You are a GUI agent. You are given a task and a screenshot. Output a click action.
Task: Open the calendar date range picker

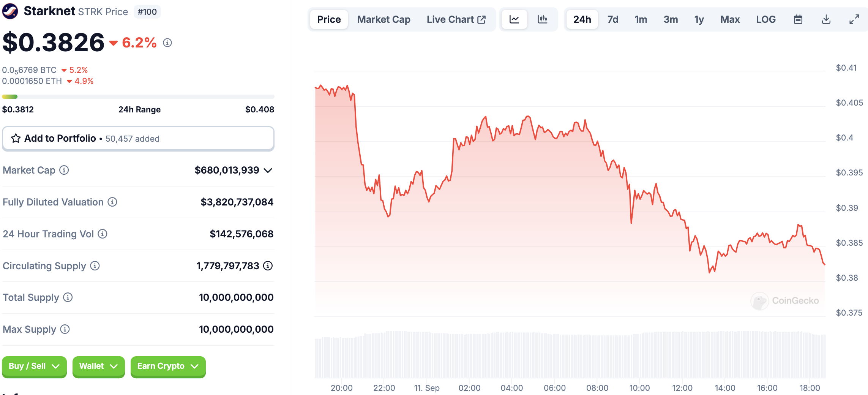pos(798,19)
